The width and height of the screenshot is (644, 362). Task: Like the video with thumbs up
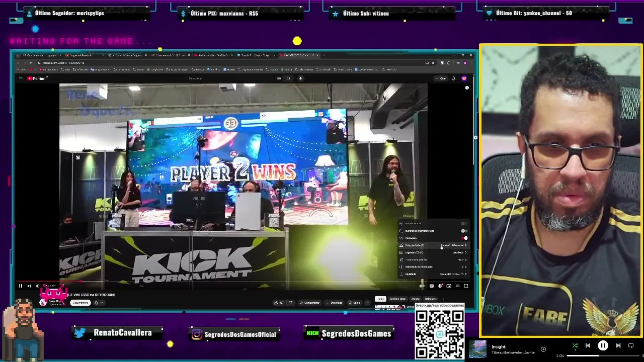tap(279, 303)
